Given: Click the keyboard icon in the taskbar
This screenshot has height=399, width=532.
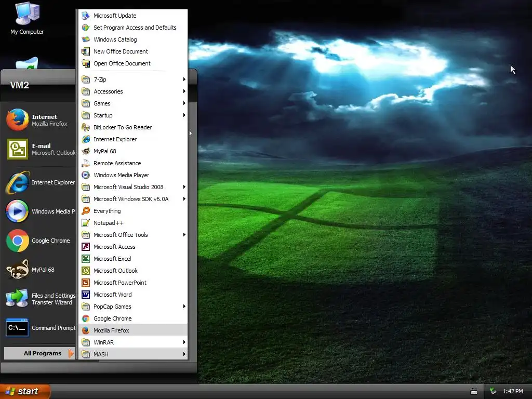Looking at the screenshot, I should 474,392.
